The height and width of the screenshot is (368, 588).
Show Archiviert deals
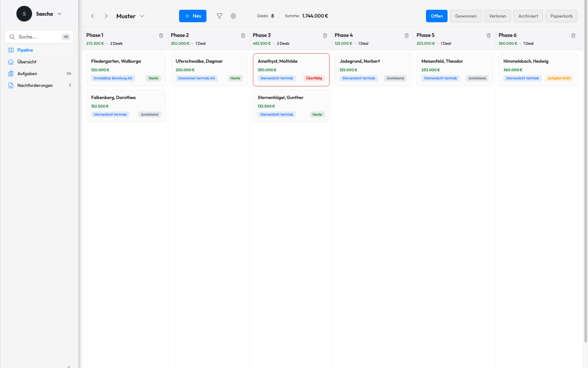528,16
